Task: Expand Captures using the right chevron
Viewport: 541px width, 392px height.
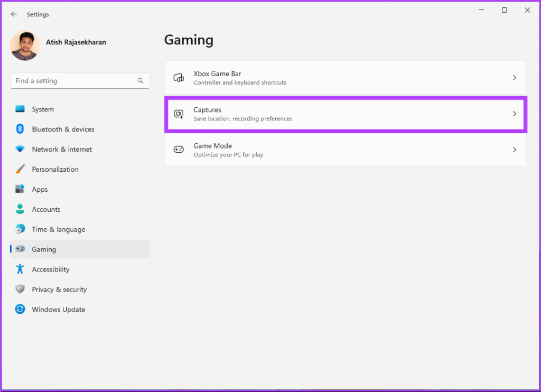Action: click(514, 114)
